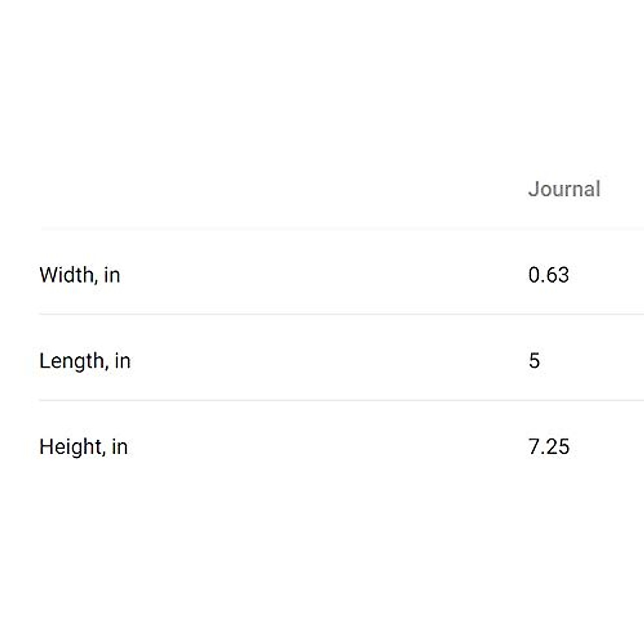Image resolution: width=644 pixels, height=644 pixels.
Task: Click the length value 5
Action: click(534, 361)
